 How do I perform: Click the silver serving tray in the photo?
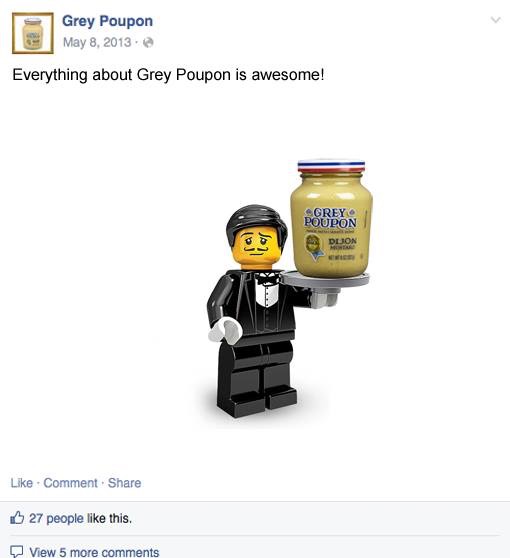coord(325,280)
